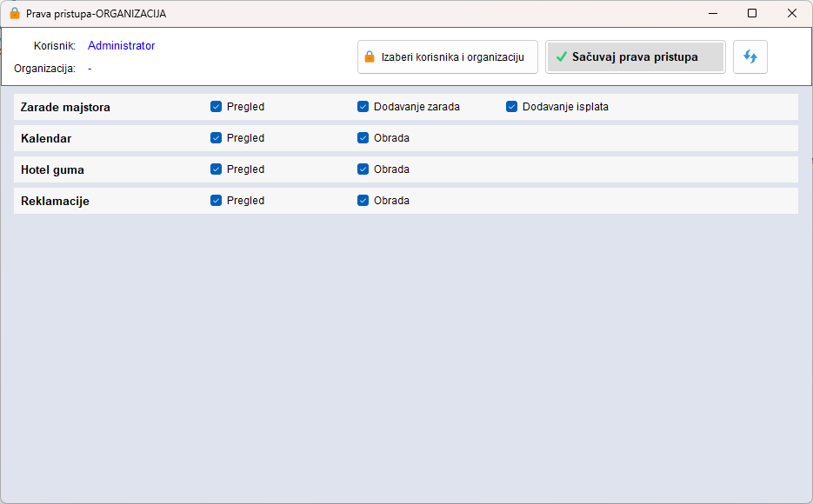Viewport: 813px width, 504px height.
Task: Select the Kalendar row label
Action: 46,138
